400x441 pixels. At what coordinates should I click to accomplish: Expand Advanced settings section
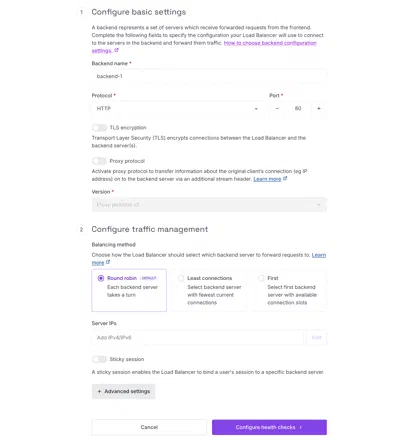click(124, 391)
